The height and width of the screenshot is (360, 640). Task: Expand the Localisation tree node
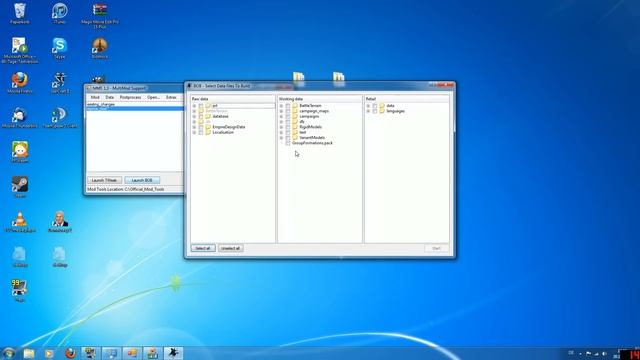click(194, 132)
